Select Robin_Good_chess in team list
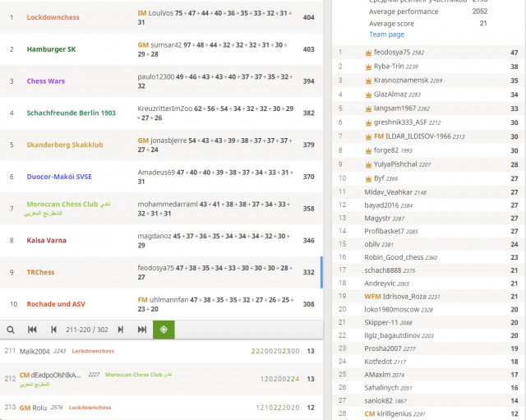Image resolution: width=526 pixels, height=420 pixels. 394,257
